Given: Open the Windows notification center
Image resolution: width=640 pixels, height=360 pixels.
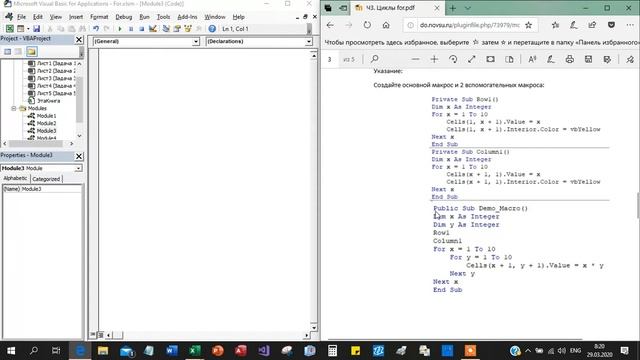Looking at the screenshot, I should [x=624, y=351].
